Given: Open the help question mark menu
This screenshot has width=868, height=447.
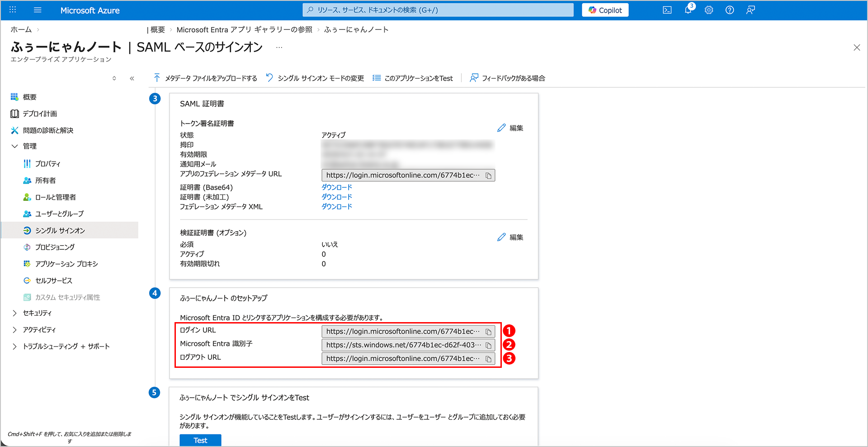Looking at the screenshot, I should (729, 10).
